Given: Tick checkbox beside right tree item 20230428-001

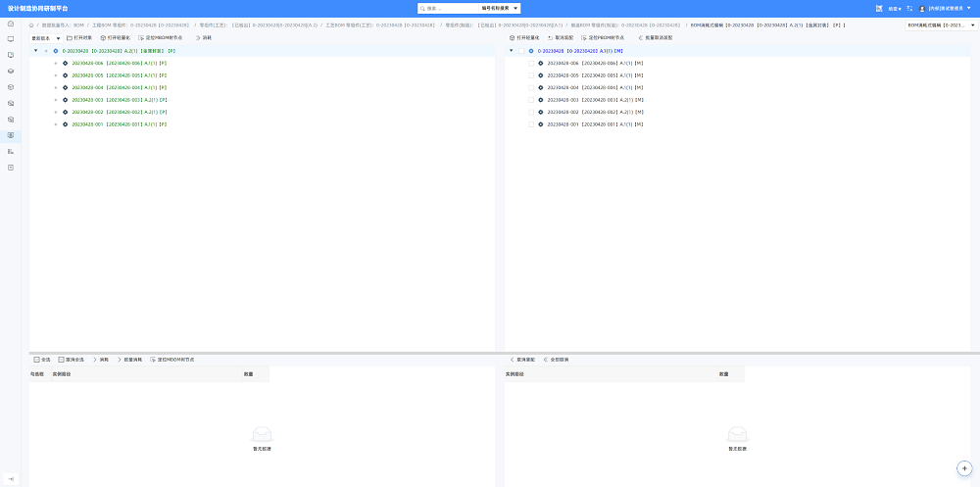Looking at the screenshot, I should pyautogui.click(x=531, y=124).
